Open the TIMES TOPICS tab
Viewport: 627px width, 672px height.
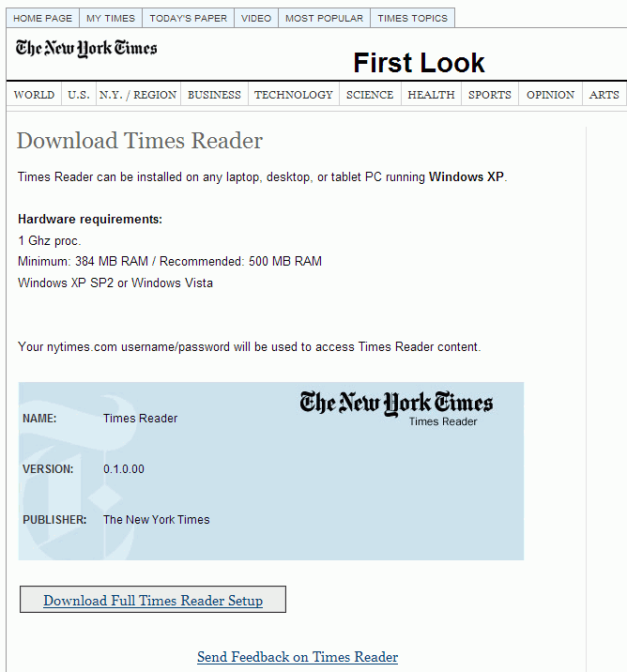pos(412,18)
